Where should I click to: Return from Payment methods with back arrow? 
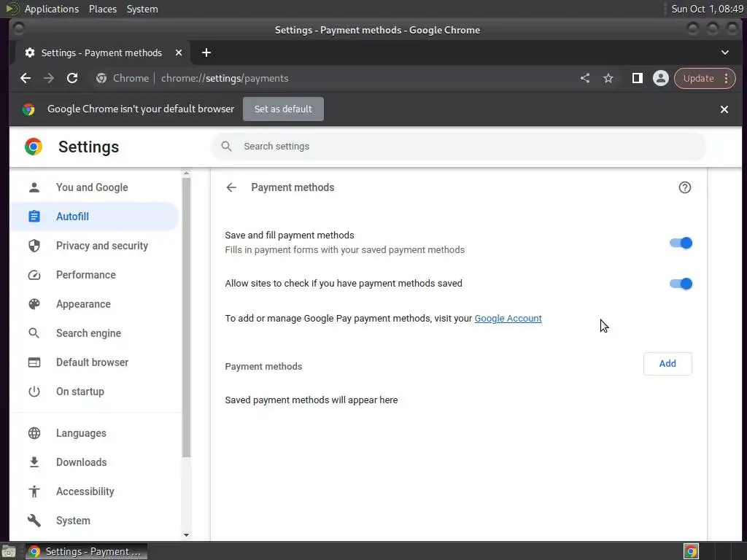coord(231,187)
